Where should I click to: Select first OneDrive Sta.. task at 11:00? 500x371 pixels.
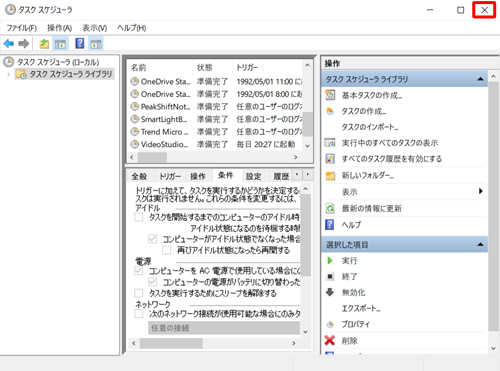217,82
